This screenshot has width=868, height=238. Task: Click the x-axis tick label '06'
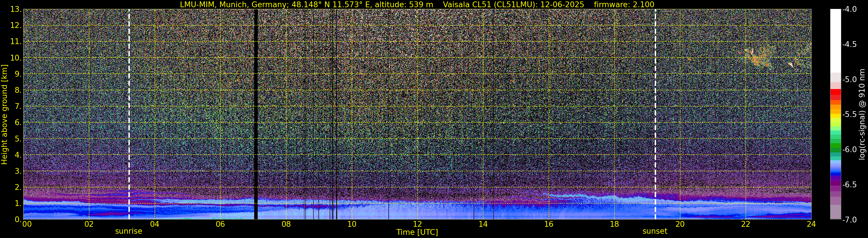point(220,224)
